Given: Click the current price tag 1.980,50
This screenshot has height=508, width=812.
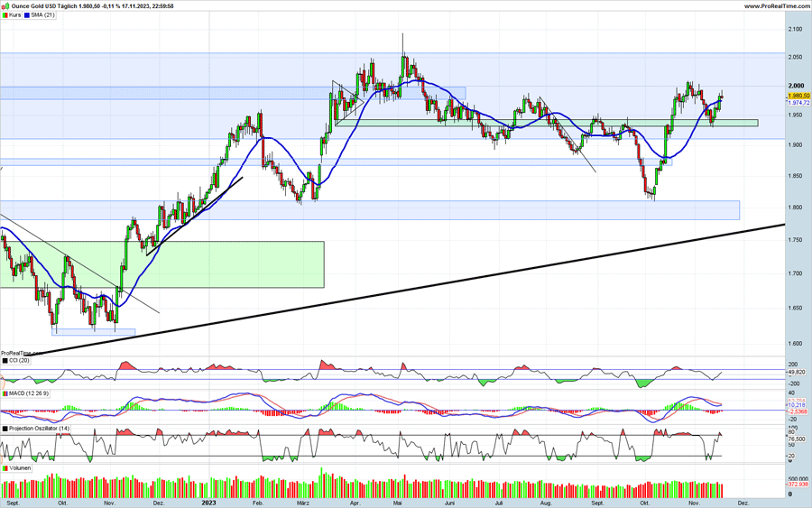Looking at the screenshot, I should (x=798, y=96).
